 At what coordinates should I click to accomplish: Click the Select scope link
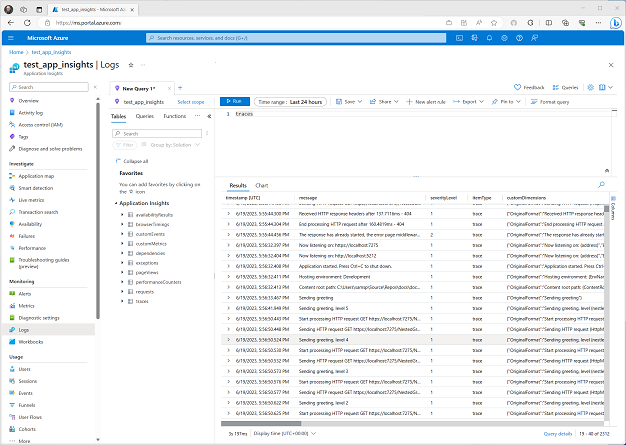tap(191, 101)
